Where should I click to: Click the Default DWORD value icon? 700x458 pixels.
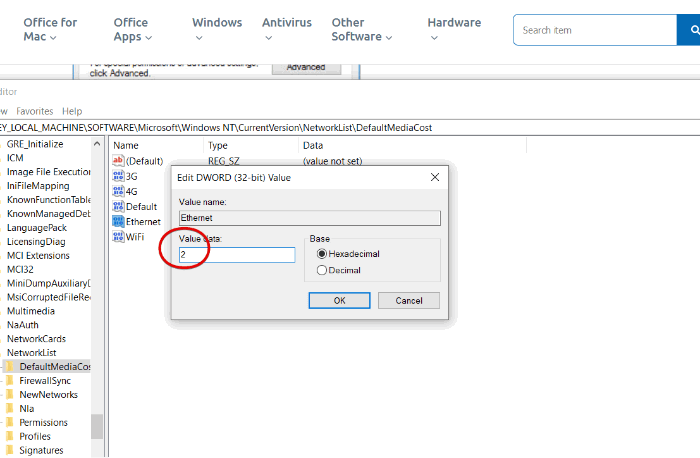click(118, 207)
